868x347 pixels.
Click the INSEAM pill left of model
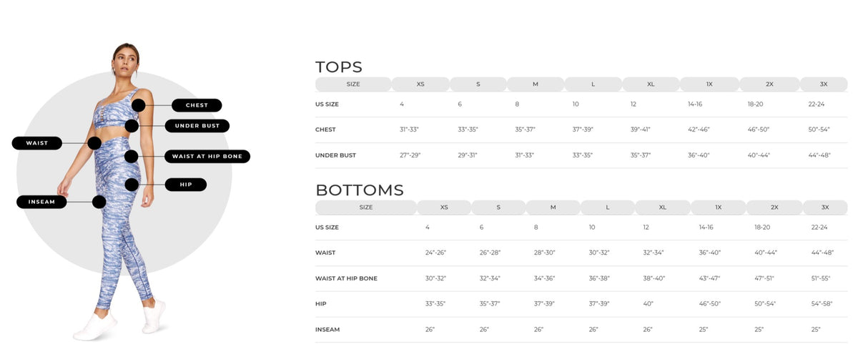41,202
